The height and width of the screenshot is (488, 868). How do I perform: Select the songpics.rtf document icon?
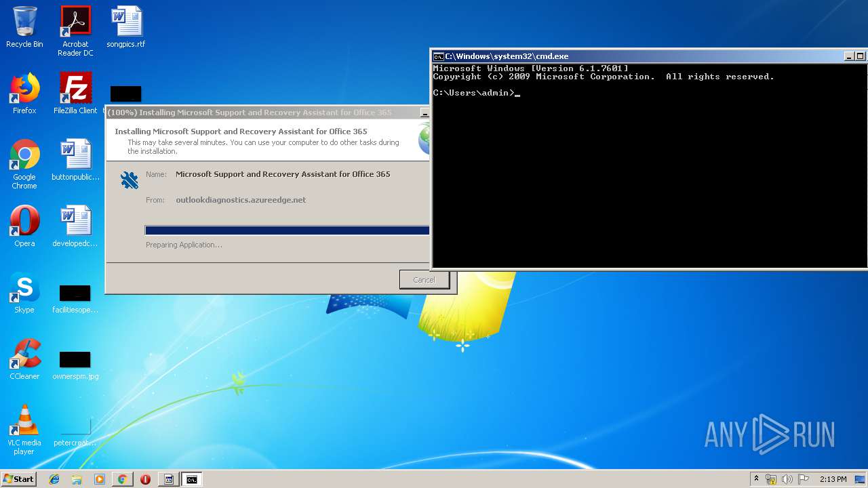126,27
